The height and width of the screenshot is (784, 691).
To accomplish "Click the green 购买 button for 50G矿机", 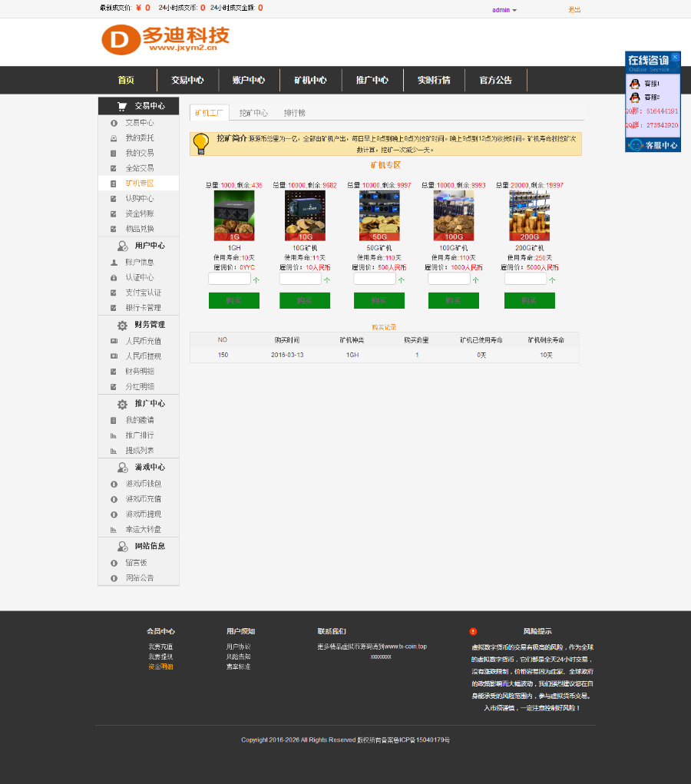I will (379, 300).
